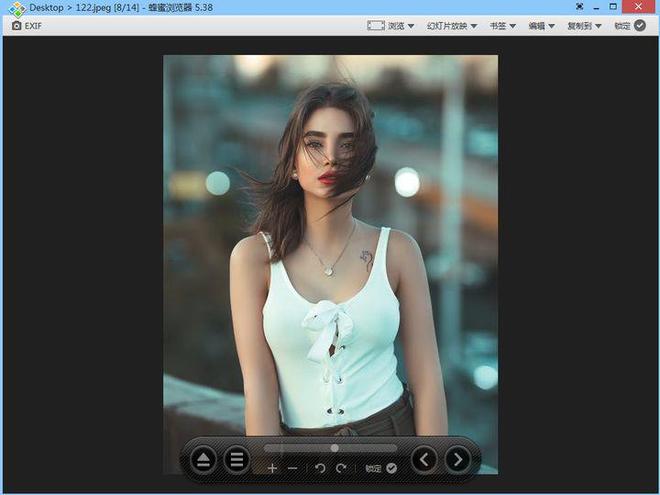The height and width of the screenshot is (495, 660).
Task: Go to the previous image
Action: point(425,460)
